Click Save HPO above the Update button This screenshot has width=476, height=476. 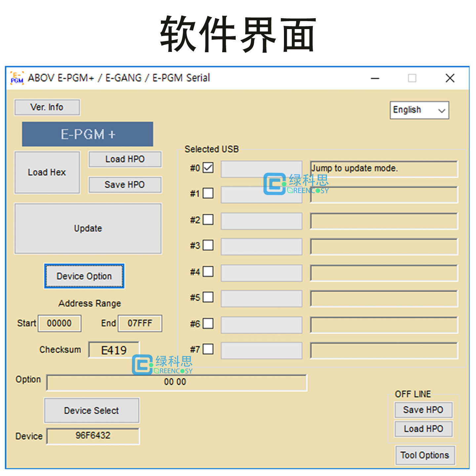click(x=125, y=185)
